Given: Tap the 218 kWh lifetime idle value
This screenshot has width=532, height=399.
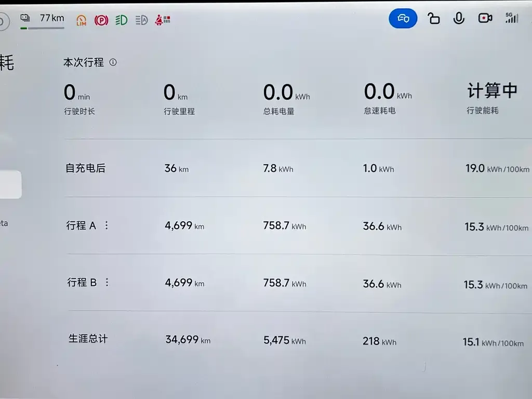Looking at the screenshot, I should [380, 341].
